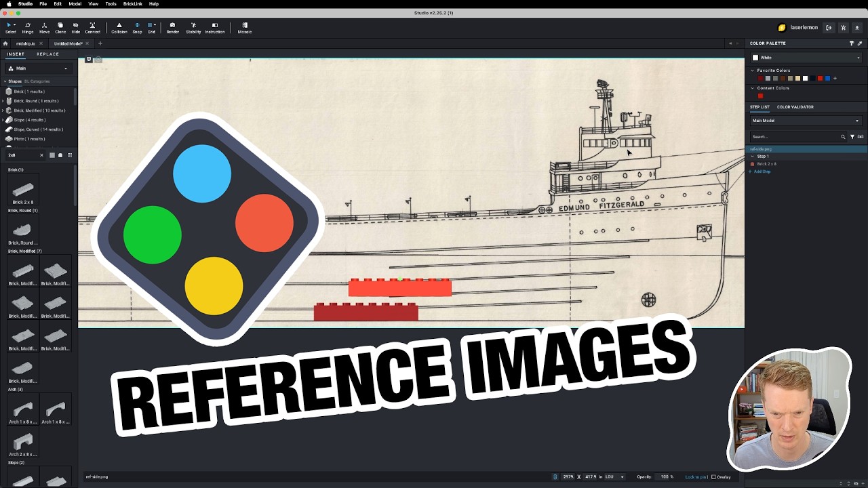Switch to BL Categories view
The height and width of the screenshot is (488, 868).
click(x=37, y=81)
